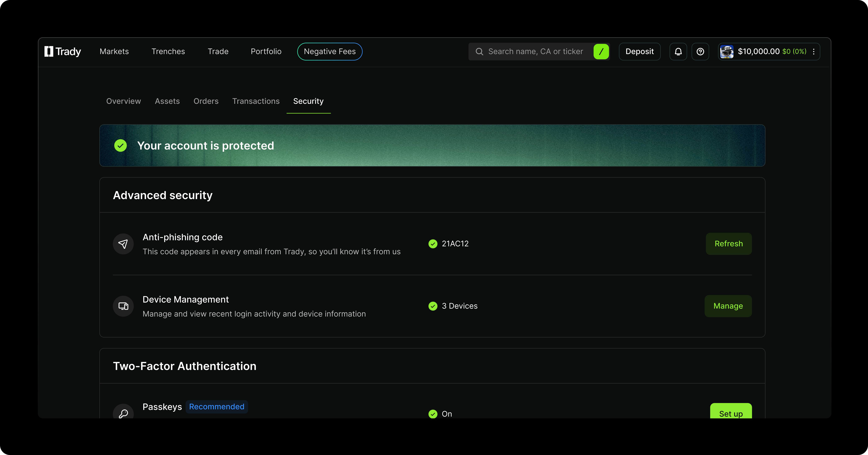Click the Device Management devices icon
The image size is (868, 455).
123,306
